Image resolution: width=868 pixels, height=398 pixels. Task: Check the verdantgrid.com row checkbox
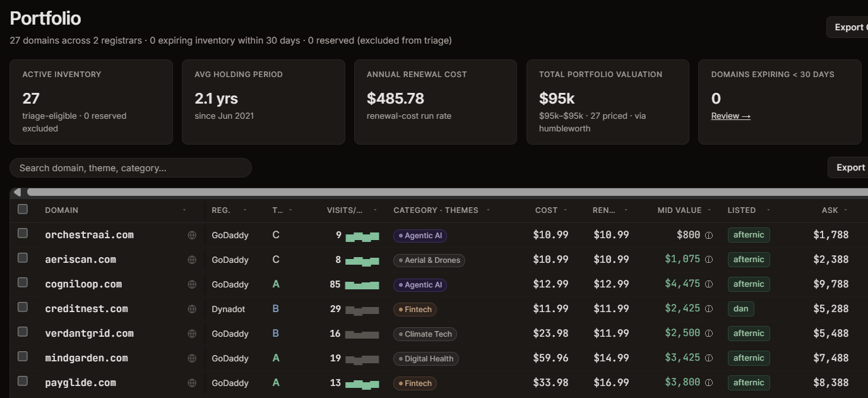[23, 332]
